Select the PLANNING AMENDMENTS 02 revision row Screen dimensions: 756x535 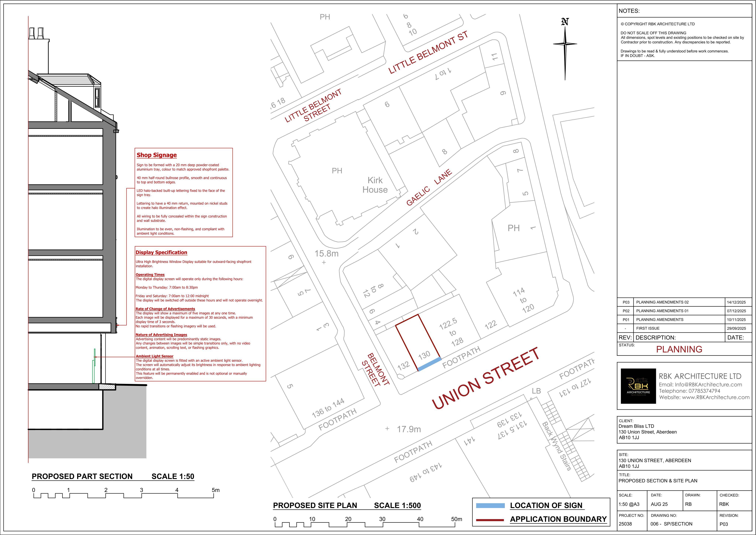click(x=684, y=302)
